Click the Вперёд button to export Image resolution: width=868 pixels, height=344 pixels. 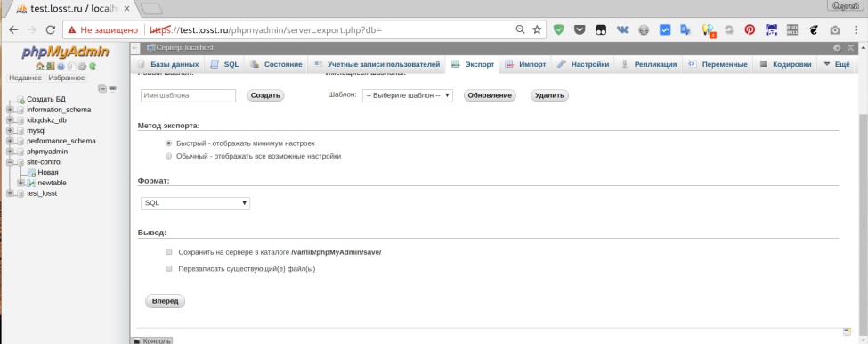click(x=165, y=301)
